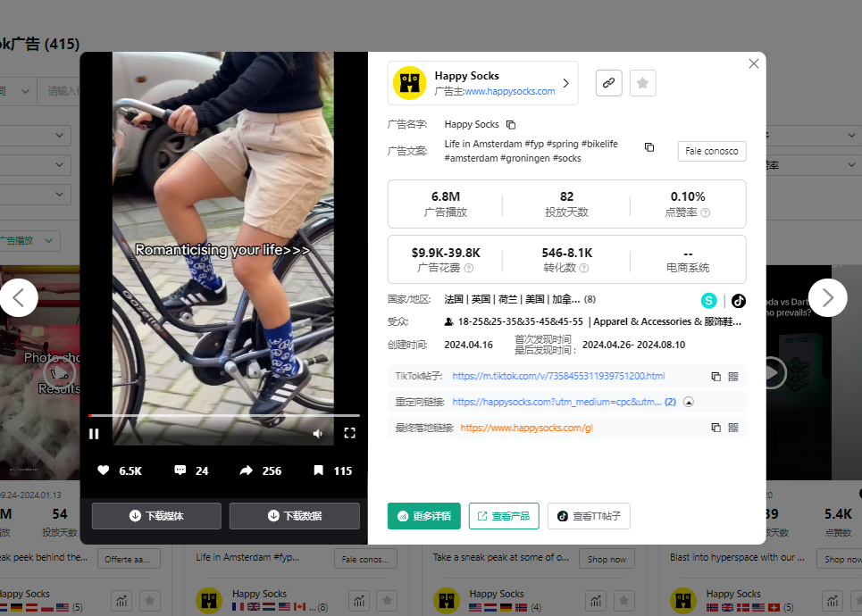Viewport: 862px width, 616px height.
Task: Click the 6.8M ad plays value
Action: [x=446, y=196]
